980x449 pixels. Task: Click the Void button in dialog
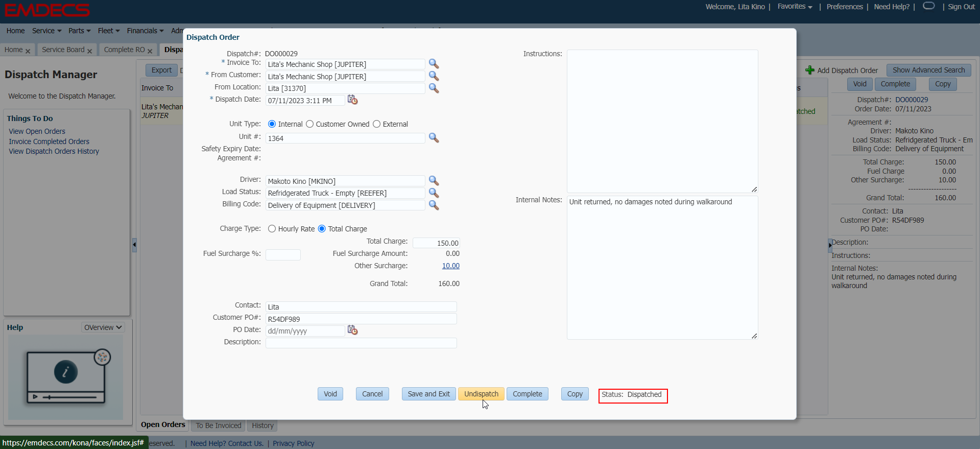pos(330,394)
